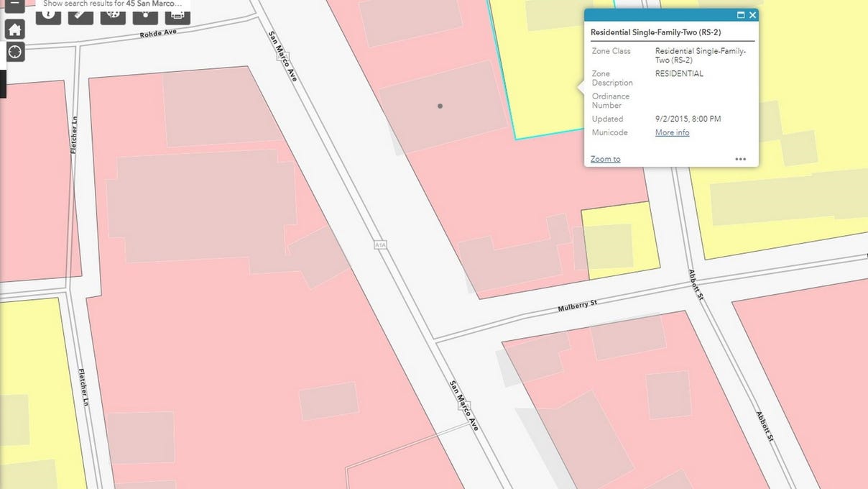Click the toolbar widget left of Print
Image resolution: width=868 pixels, height=489 pixels.
tap(145, 14)
